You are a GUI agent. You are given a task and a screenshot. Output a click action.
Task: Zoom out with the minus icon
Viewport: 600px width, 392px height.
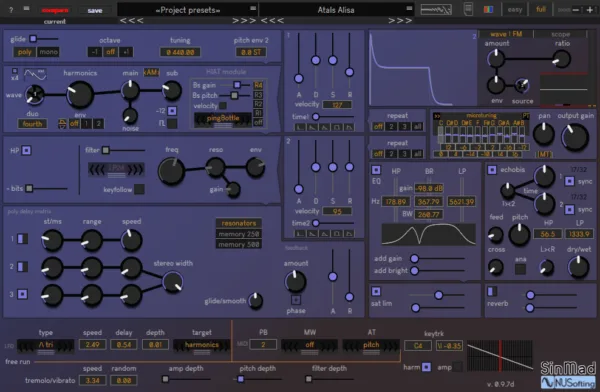point(576,10)
